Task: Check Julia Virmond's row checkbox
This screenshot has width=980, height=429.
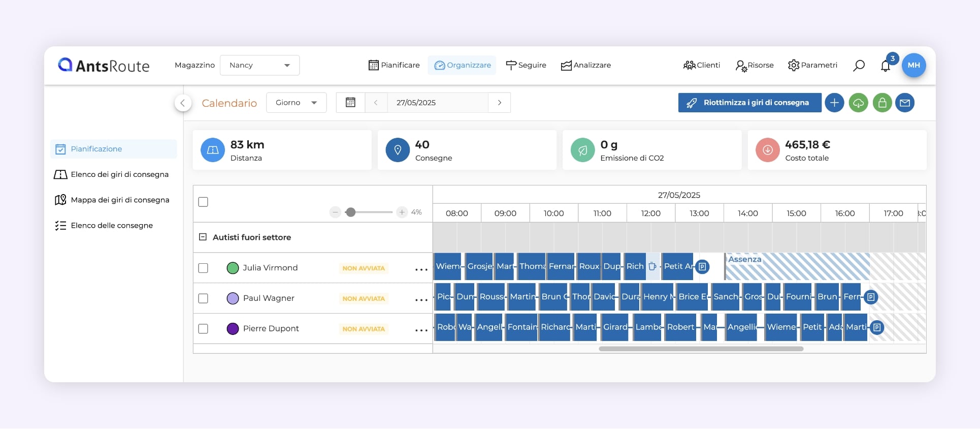Action: (x=203, y=268)
